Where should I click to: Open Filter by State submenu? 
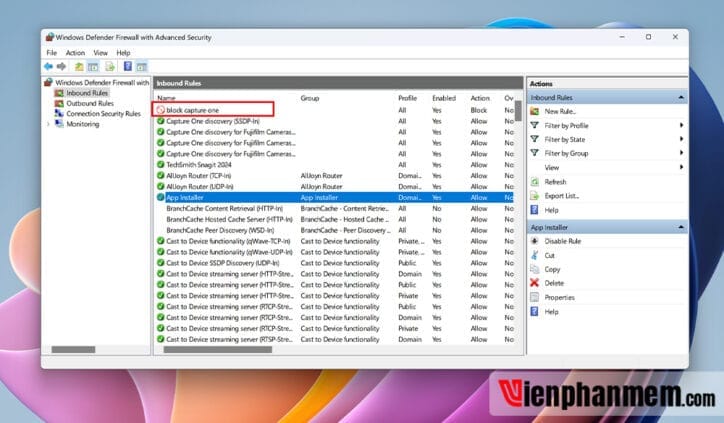tap(565, 139)
